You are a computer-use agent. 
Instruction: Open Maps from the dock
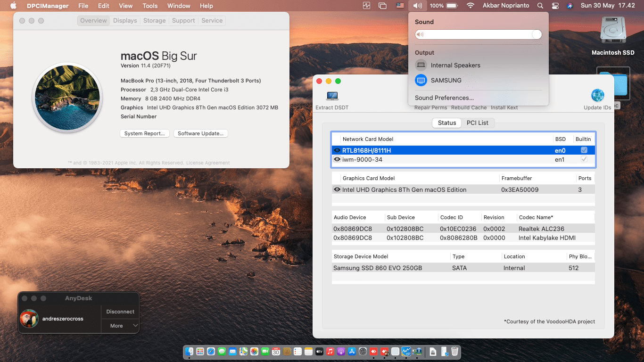click(x=243, y=352)
